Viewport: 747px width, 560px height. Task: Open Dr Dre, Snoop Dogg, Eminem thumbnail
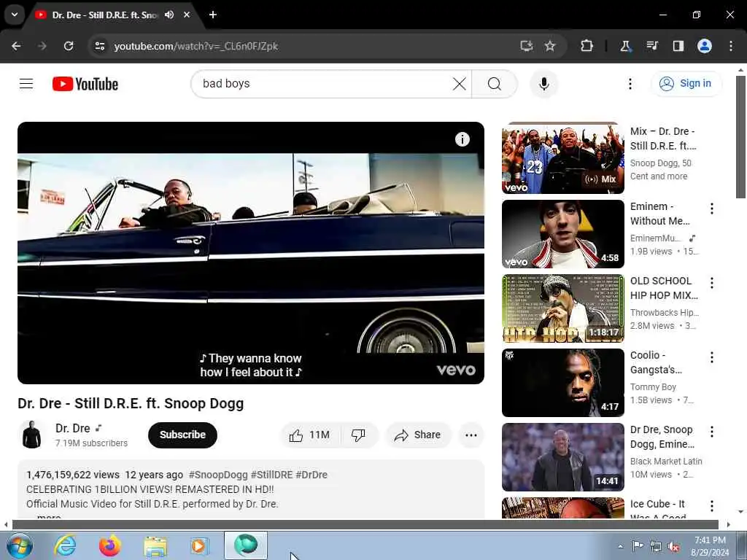tap(562, 457)
